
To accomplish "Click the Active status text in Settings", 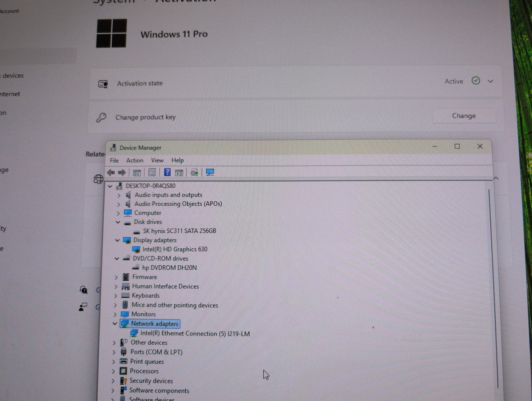I will (454, 82).
